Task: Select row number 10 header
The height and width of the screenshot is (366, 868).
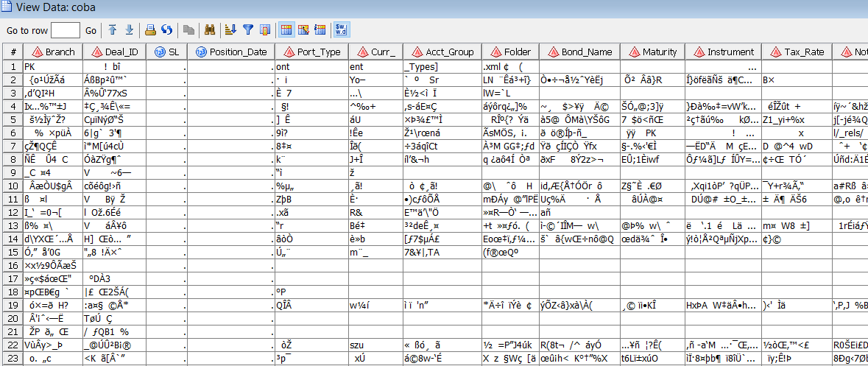Action: [x=13, y=186]
